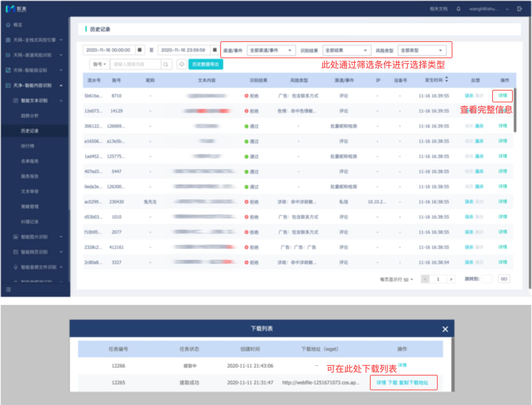Click the logout icon in top bar
Viewport: 532px width, 405px height.
point(519,9)
